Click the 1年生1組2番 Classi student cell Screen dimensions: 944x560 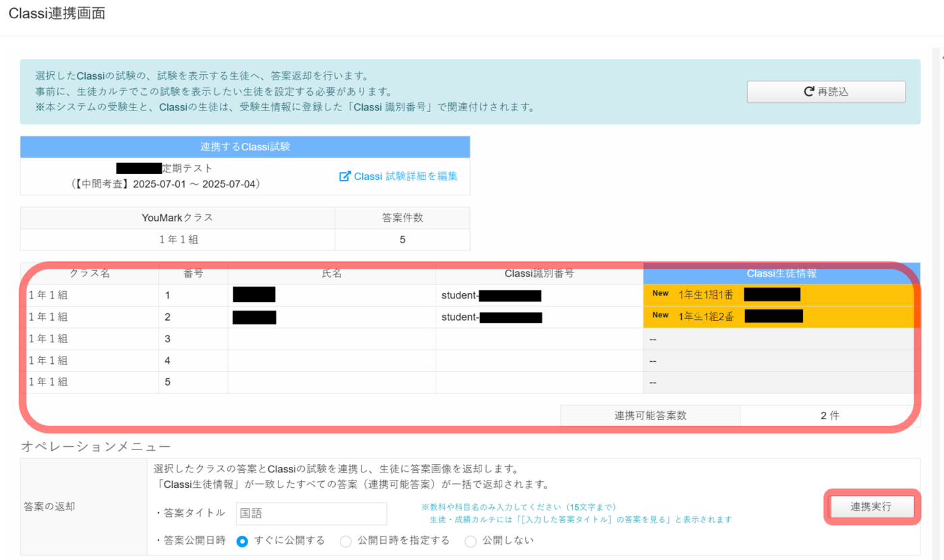pyautogui.click(x=782, y=317)
